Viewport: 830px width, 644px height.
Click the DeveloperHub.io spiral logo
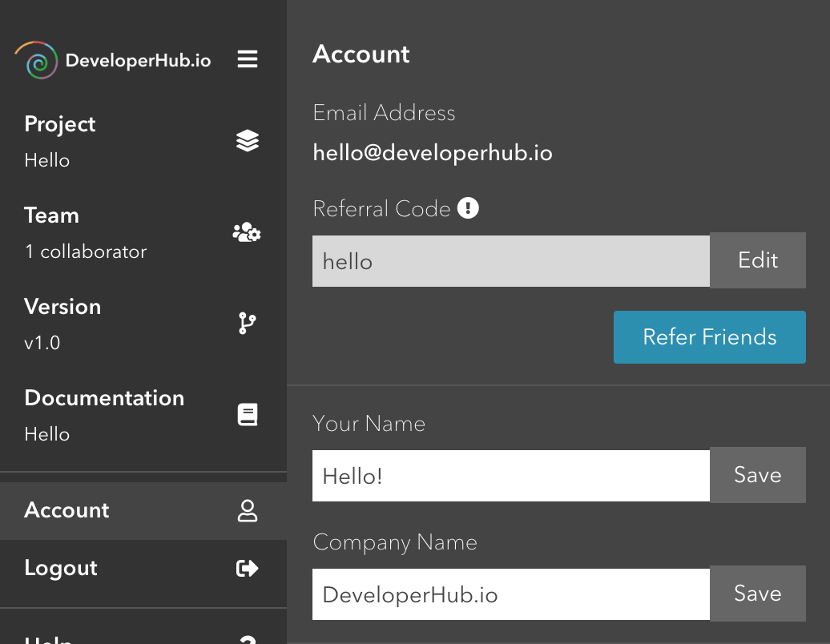pos(37,61)
